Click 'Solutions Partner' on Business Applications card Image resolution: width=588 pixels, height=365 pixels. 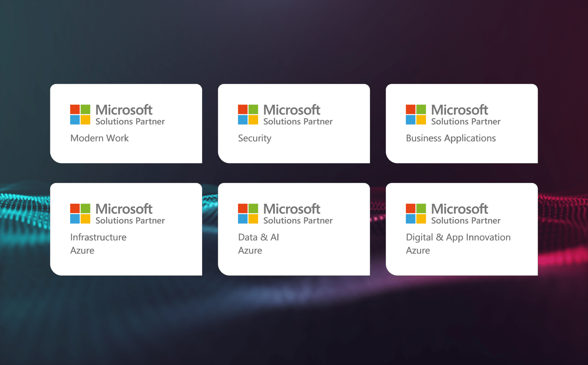point(466,121)
